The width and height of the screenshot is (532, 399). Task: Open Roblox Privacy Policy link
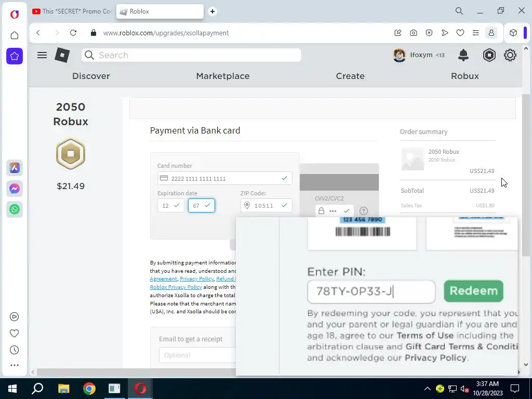coord(176,287)
